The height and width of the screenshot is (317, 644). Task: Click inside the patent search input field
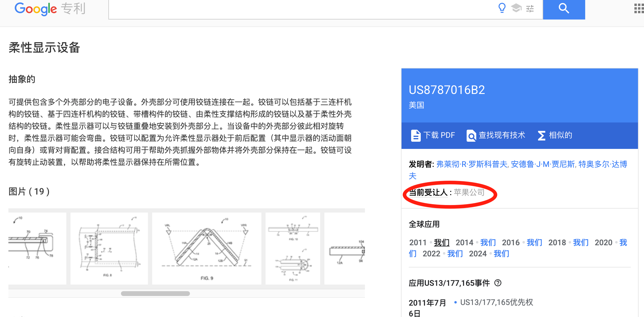click(x=300, y=9)
